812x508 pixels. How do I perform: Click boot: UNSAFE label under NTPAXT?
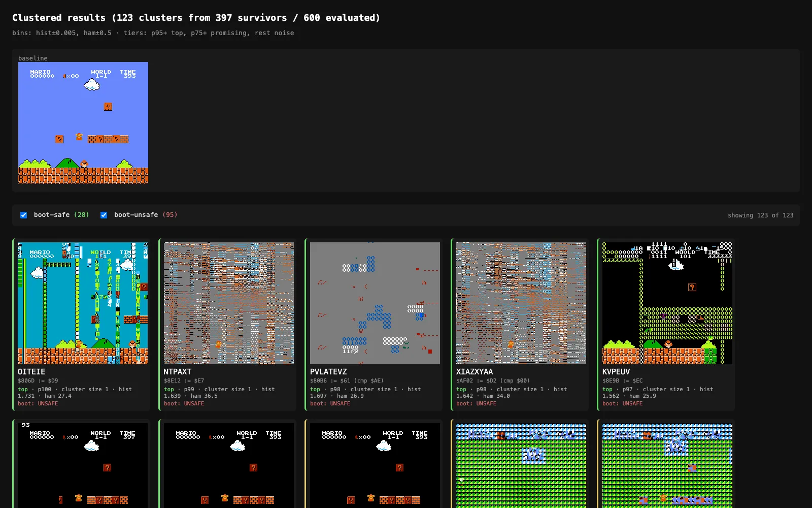pyautogui.click(x=184, y=403)
